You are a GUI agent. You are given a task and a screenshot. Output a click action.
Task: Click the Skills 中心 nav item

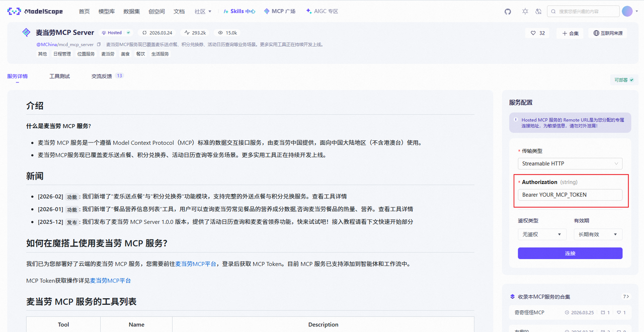(x=239, y=11)
